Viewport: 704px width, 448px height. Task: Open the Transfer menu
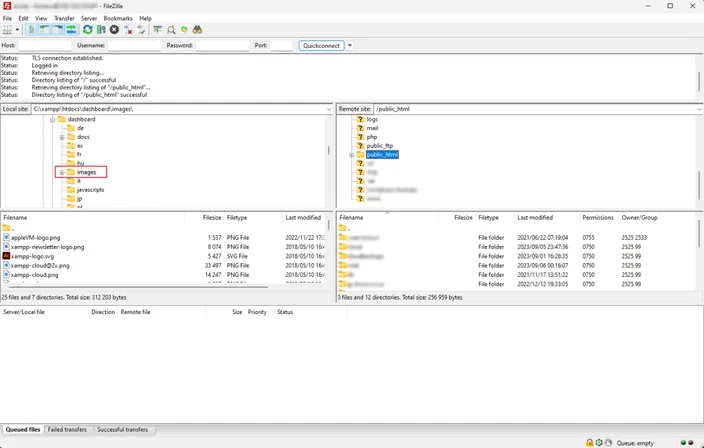64,18
